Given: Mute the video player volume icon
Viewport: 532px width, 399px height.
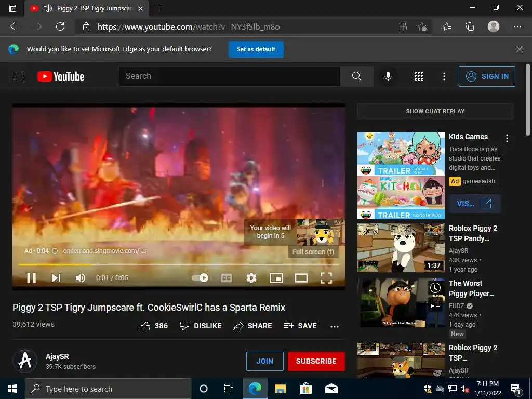Looking at the screenshot, I should coord(81,278).
